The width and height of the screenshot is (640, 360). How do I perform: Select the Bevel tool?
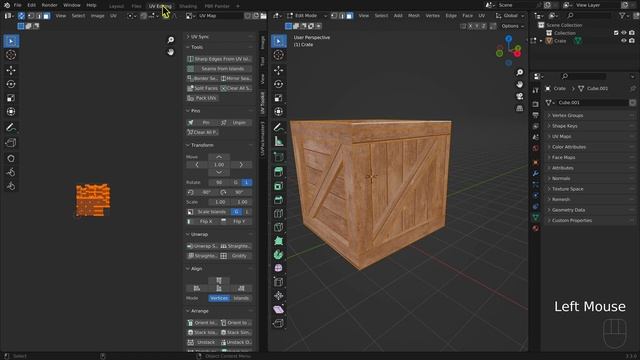279,200
